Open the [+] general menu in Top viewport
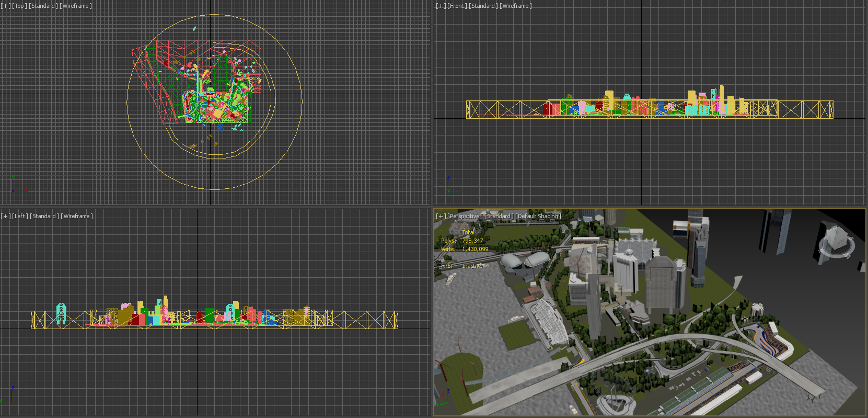 [x=6, y=6]
